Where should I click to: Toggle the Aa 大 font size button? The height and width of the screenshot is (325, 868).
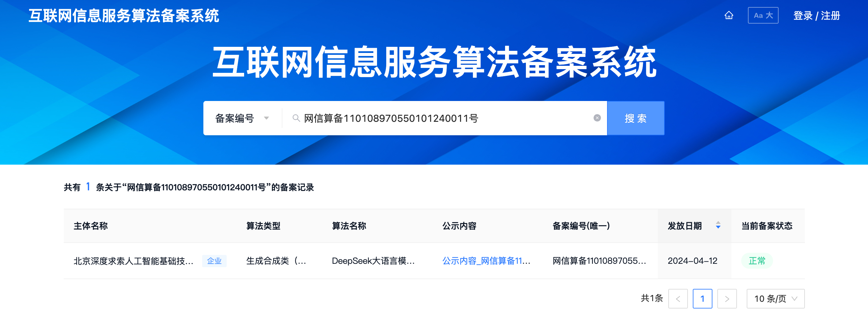[763, 16]
